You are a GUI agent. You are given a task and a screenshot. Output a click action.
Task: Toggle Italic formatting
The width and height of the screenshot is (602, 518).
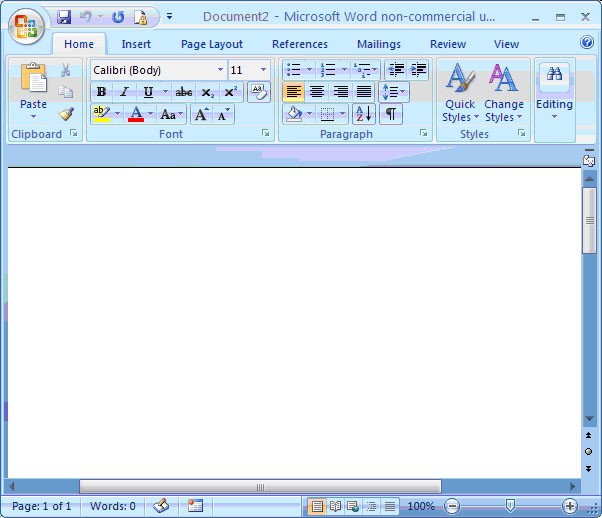pyautogui.click(x=124, y=92)
